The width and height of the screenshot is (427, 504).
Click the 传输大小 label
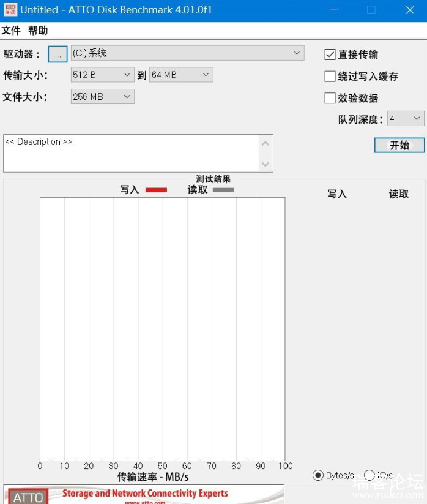[x=26, y=75]
